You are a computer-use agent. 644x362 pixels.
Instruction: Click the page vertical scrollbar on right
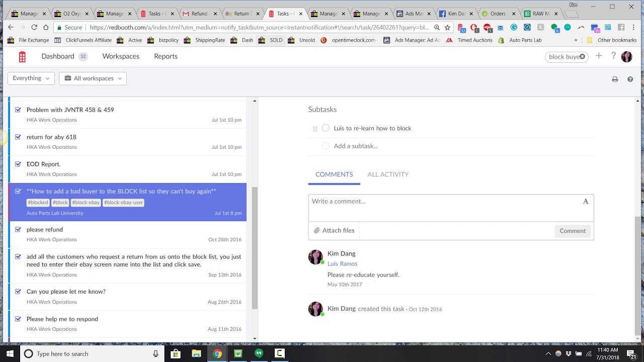(x=638, y=276)
